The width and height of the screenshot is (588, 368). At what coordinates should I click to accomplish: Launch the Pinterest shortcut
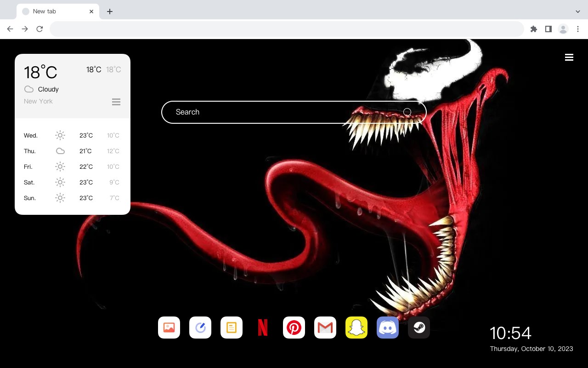click(294, 328)
